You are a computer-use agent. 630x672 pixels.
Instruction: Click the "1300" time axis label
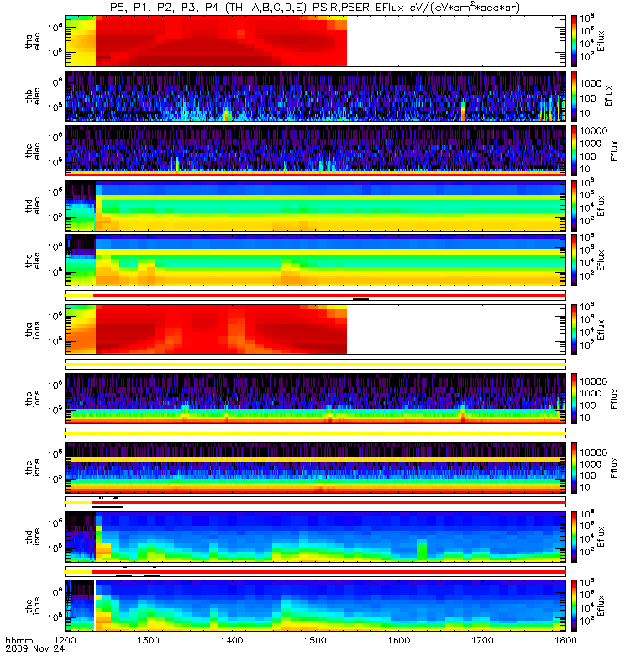pos(149,640)
